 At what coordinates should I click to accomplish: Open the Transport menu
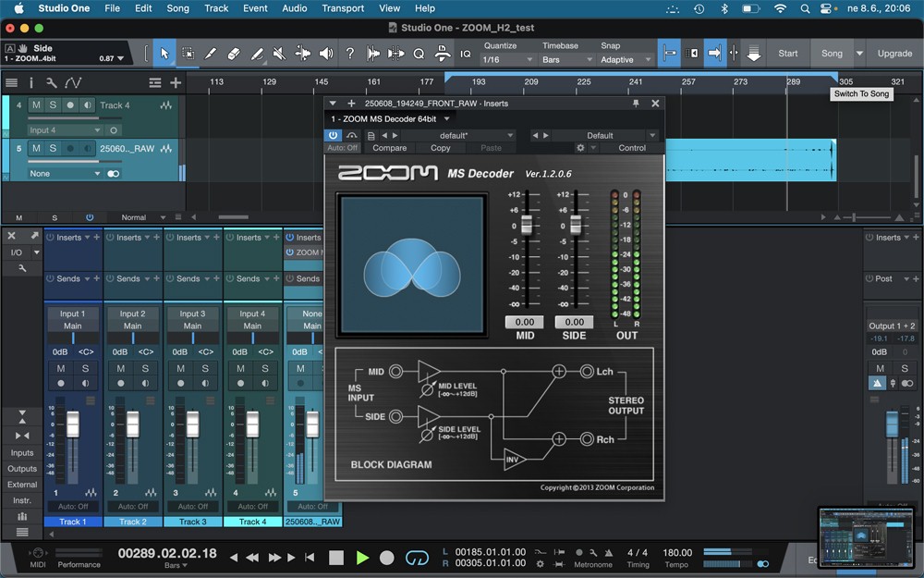343,8
